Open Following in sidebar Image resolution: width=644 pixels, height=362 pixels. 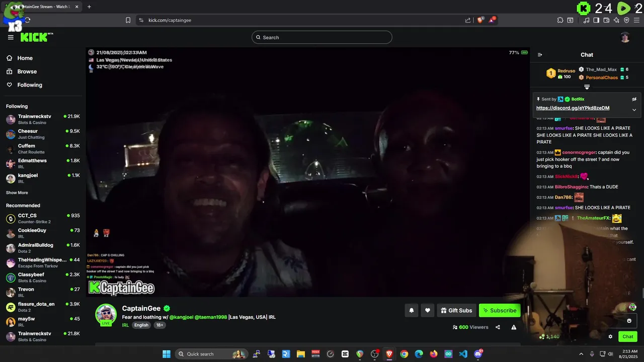29,85
